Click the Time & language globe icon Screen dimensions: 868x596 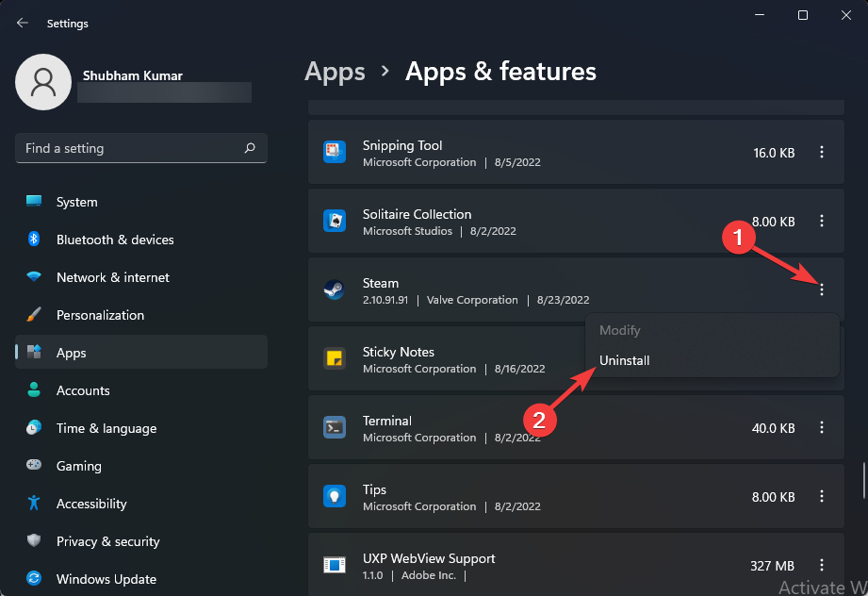tap(34, 427)
